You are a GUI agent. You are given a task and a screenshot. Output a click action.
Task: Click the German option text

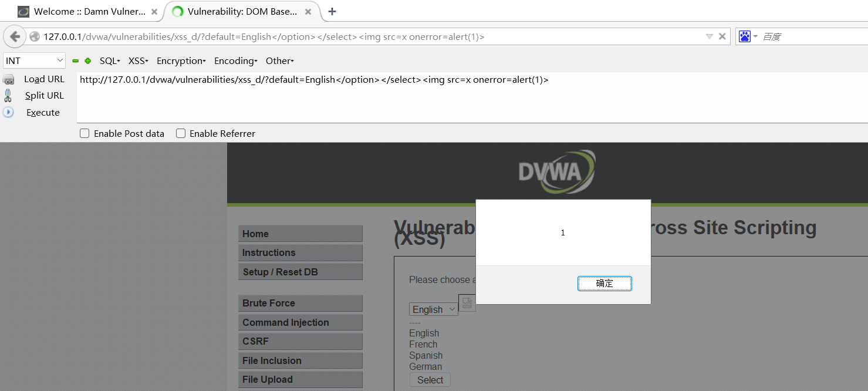[x=425, y=367]
